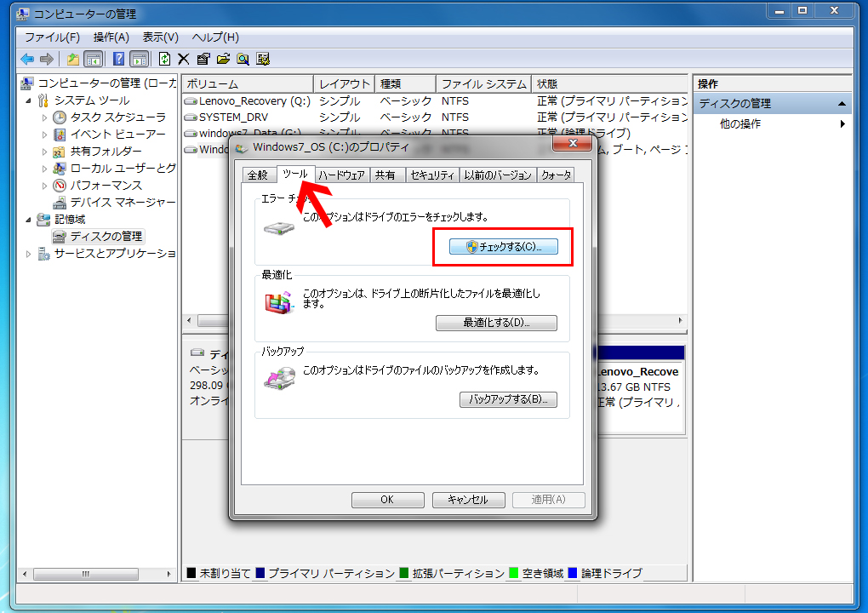The width and height of the screenshot is (868, 613).
Task: Switch to the ハードウェア tab
Action: [x=342, y=175]
